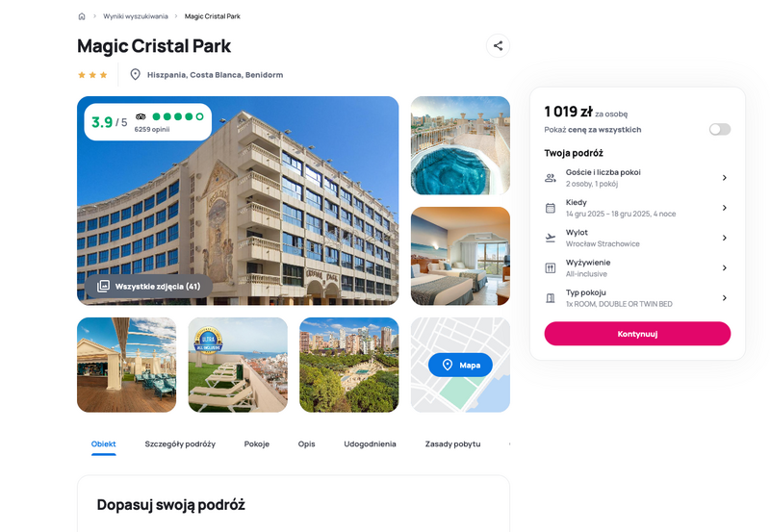The width and height of the screenshot is (770, 532).
Task: Open Wszystkie zdjęcia (41) gallery
Action: coord(149,286)
